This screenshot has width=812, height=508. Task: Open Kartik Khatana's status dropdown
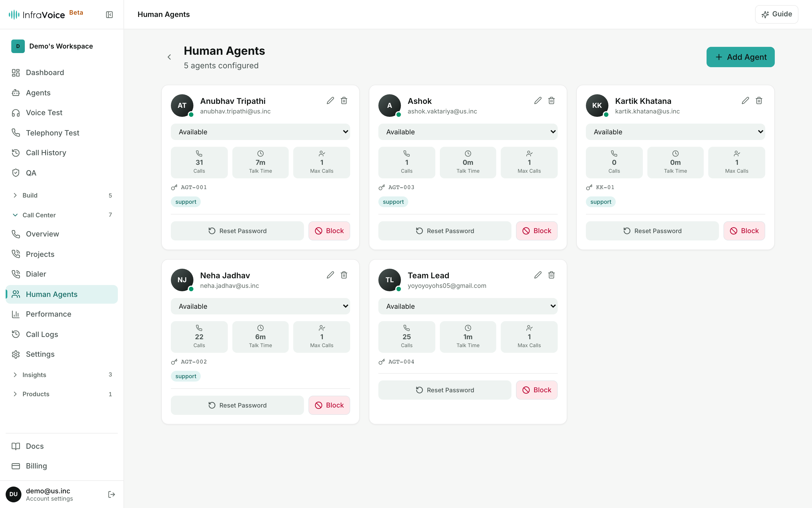click(x=675, y=132)
